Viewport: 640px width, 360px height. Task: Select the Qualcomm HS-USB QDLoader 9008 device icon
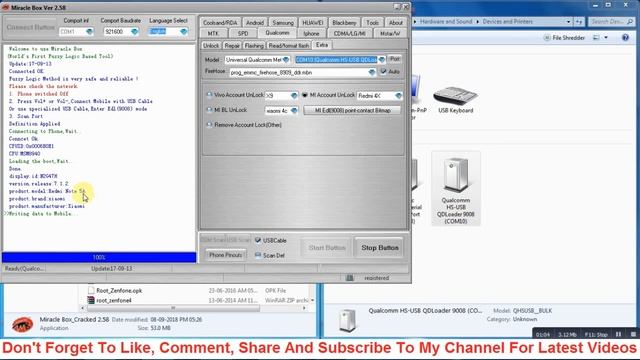pyautogui.click(x=456, y=176)
